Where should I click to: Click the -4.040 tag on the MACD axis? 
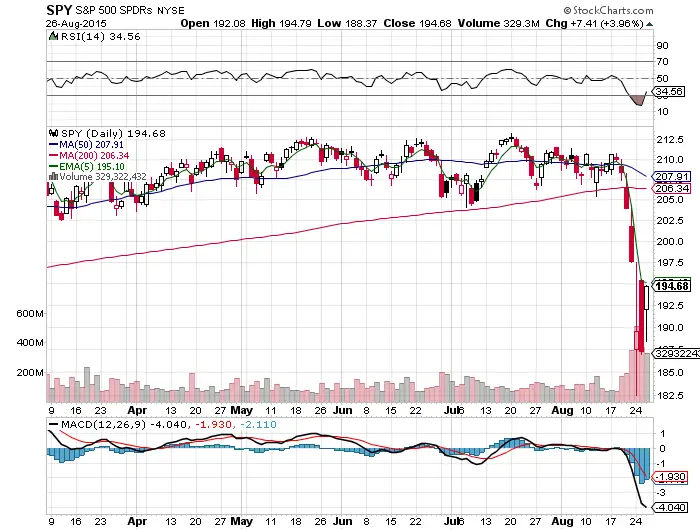[x=669, y=508]
